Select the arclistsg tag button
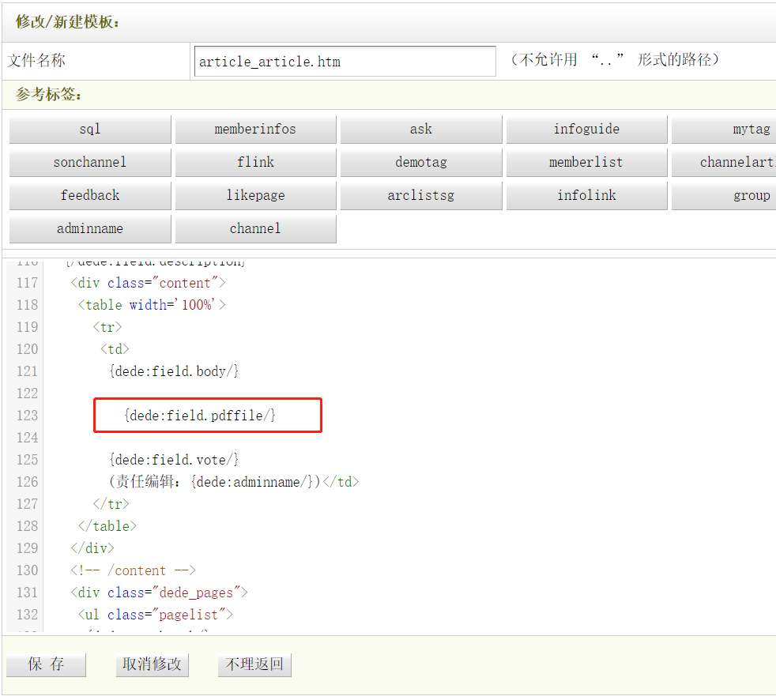The image size is (776, 700). point(421,196)
